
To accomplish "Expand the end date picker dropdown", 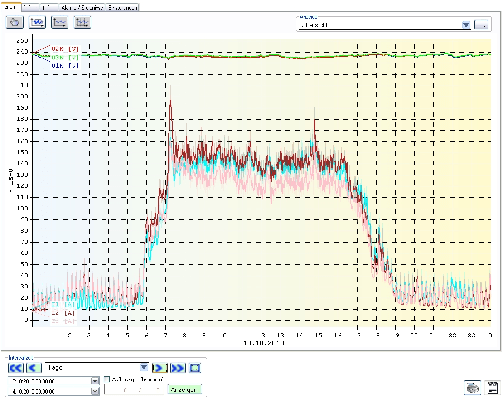I will click(95, 391).
